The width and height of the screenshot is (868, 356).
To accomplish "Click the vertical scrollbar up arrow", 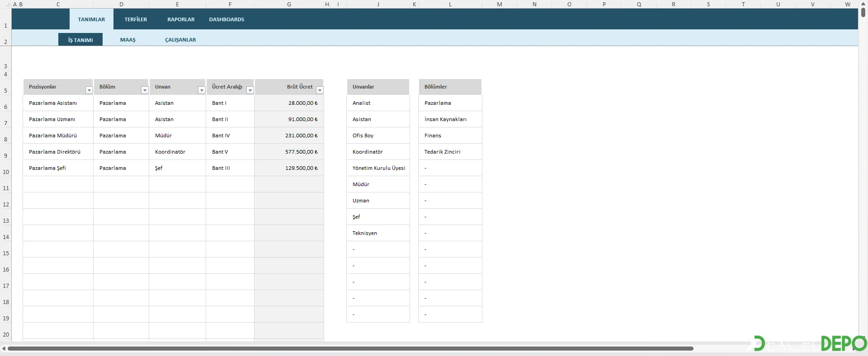I will [x=863, y=4].
